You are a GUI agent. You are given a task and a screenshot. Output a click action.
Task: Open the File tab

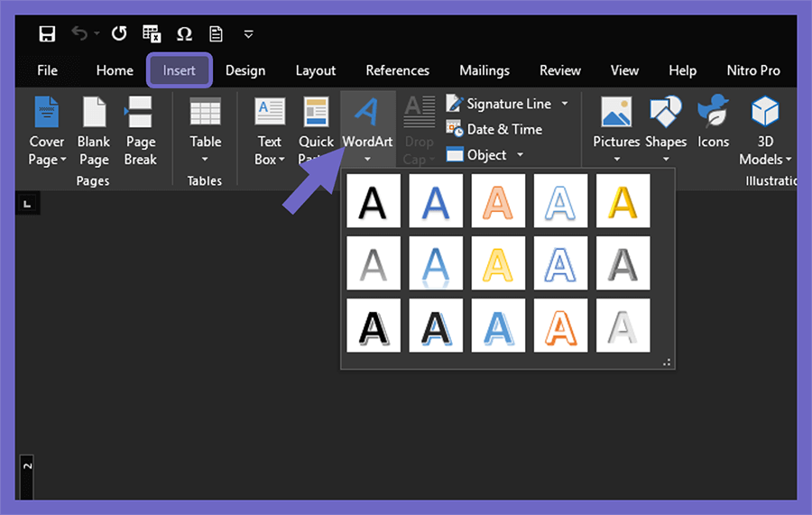(x=47, y=70)
